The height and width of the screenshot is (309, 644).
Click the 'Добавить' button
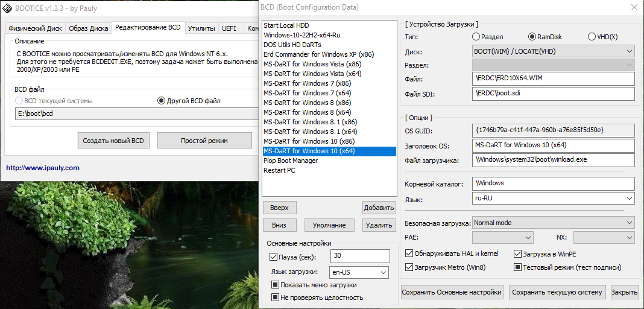coord(379,208)
